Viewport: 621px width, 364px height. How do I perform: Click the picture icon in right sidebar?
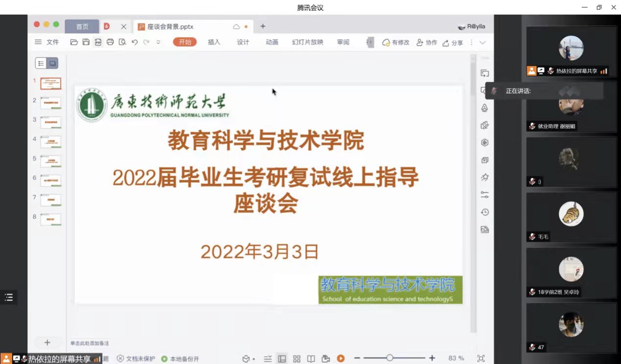tap(485, 229)
